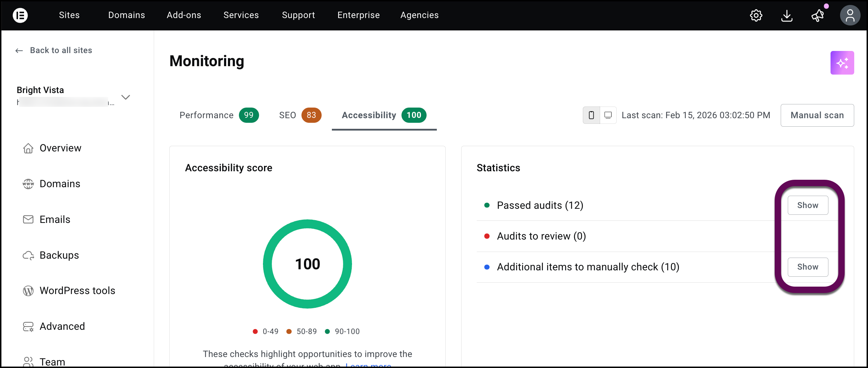Expand the Bright Vista site selector
This screenshot has height=368, width=868.
point(125,97)
